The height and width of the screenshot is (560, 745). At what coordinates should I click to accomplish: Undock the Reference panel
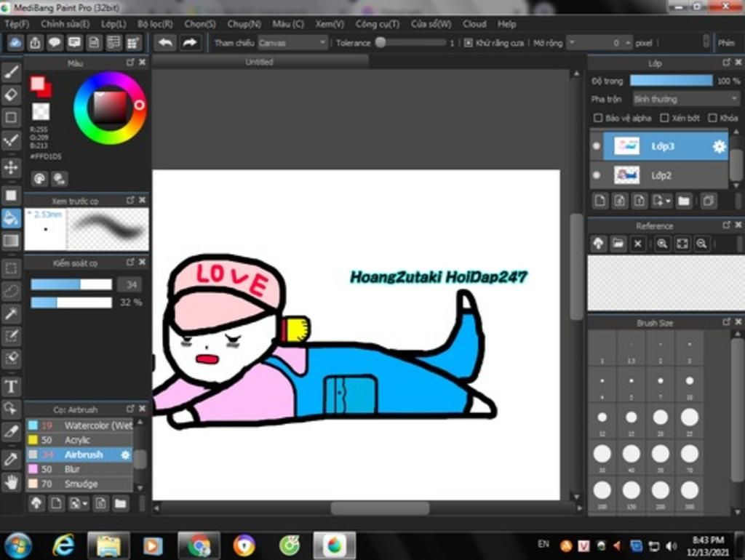click(727, 225)
